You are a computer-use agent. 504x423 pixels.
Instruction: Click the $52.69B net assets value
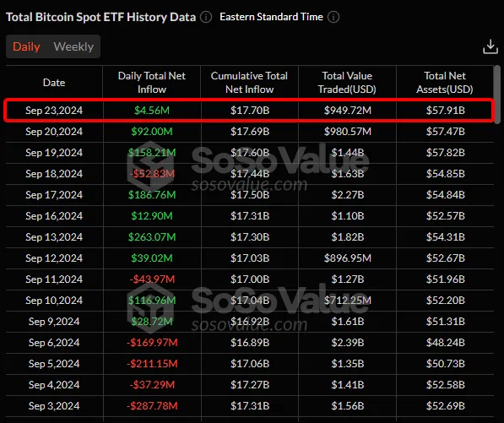(x=446, y=406)
